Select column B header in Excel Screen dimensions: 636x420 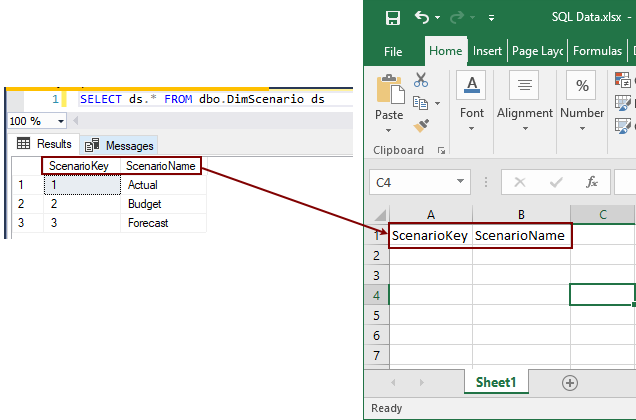(521, 215)
